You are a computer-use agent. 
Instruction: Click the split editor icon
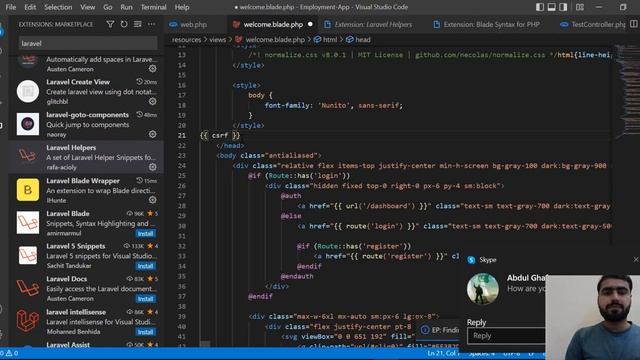(x=633, y=24)
